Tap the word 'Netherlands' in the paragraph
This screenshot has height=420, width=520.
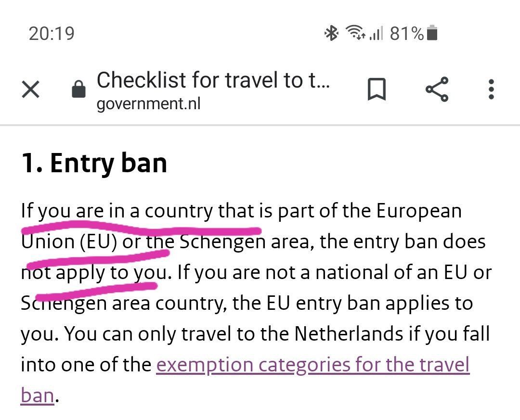coord(349,333)
